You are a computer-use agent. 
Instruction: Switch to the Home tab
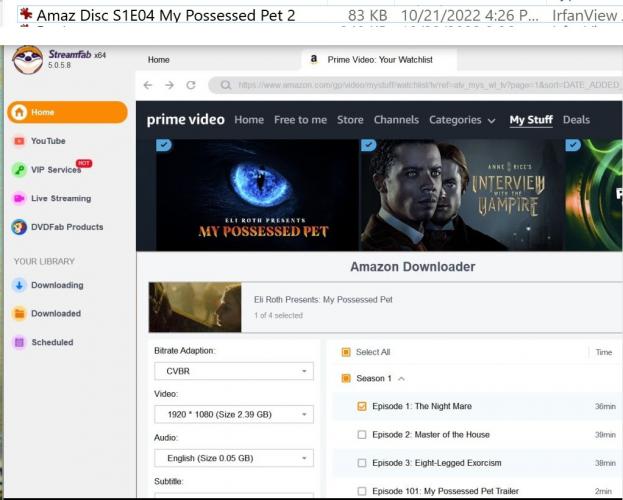[159, 60]
